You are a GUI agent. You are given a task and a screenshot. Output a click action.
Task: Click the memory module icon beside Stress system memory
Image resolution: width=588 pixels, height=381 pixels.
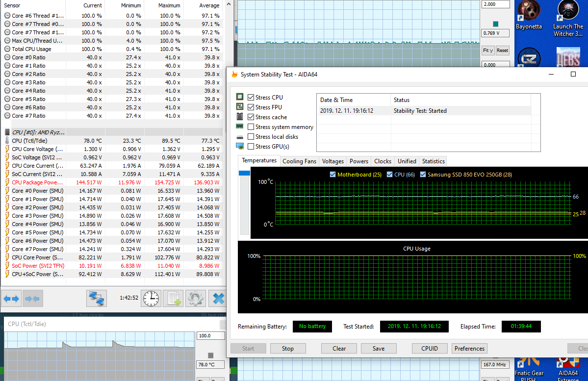coord(240,127)
